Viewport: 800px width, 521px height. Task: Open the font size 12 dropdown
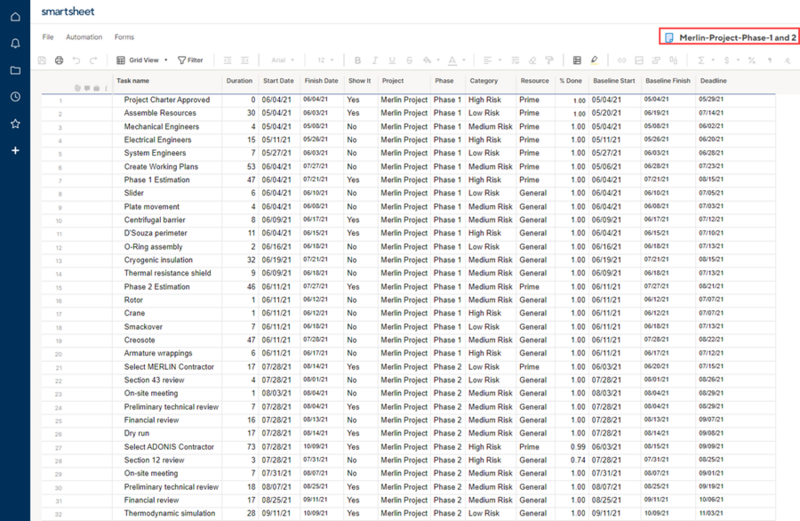click(x=325, y=60)
